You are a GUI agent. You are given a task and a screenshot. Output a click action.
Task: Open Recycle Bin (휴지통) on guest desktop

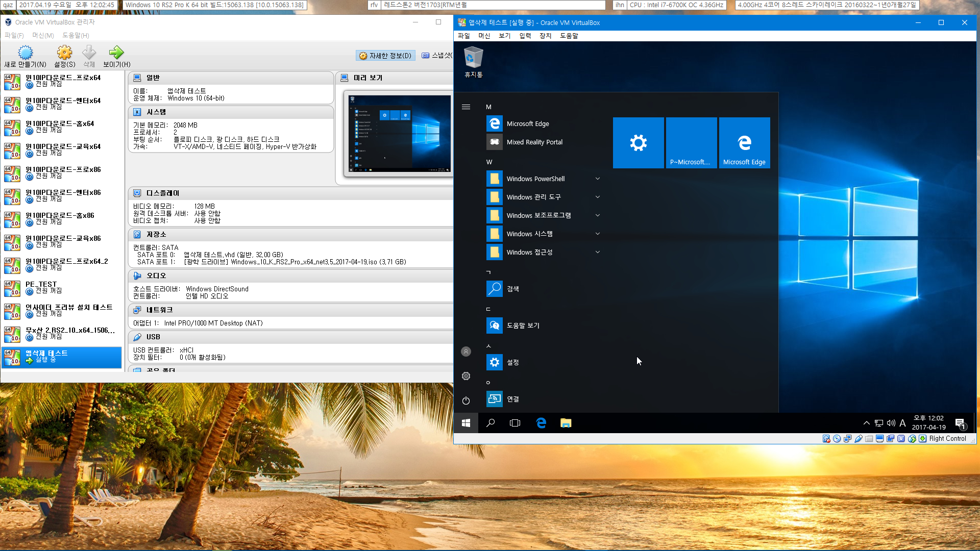pos(473,62)
